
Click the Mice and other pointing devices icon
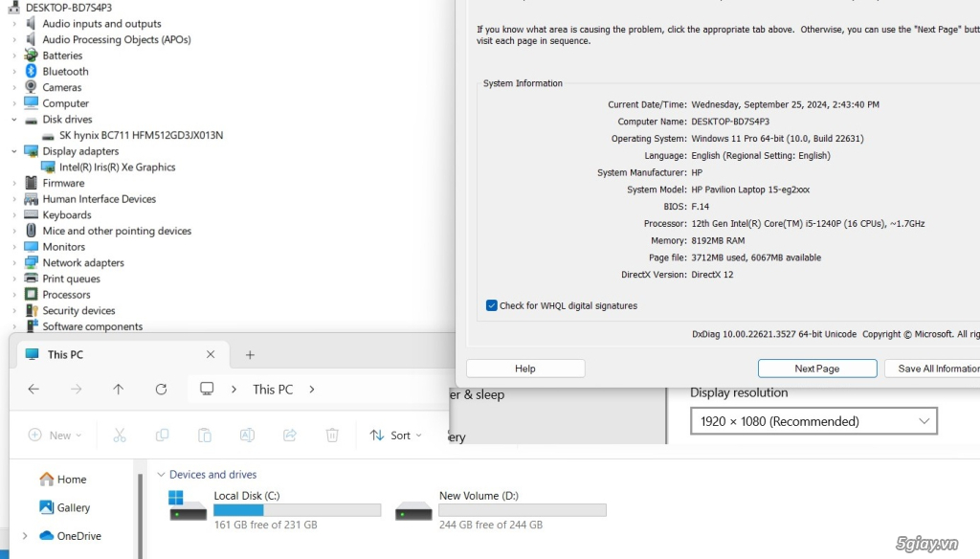point(32,231)
